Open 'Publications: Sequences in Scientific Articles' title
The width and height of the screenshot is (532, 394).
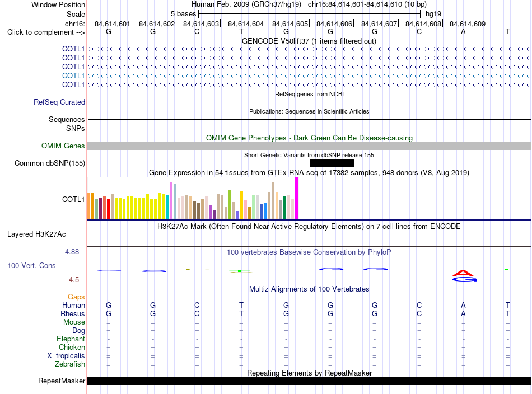pyautogui.click(x=309, y=111)
